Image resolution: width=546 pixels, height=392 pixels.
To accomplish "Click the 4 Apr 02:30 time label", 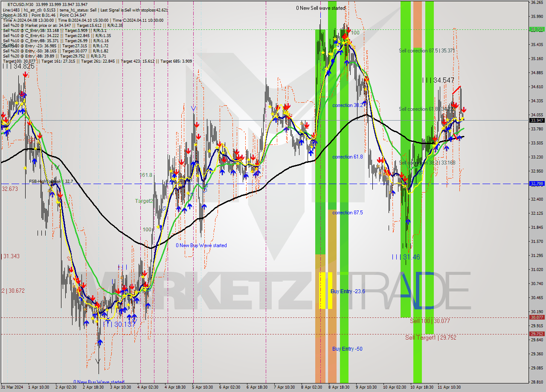I will 148,387.
